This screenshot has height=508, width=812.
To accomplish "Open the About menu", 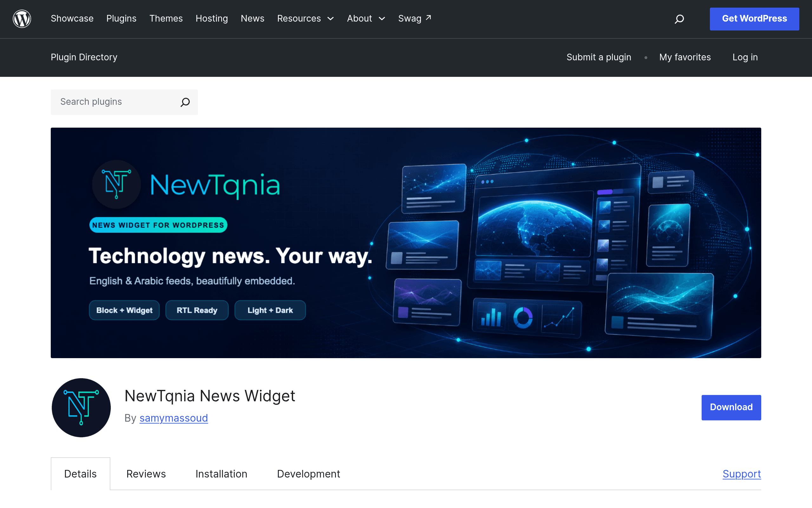I will tap(359, 18).
